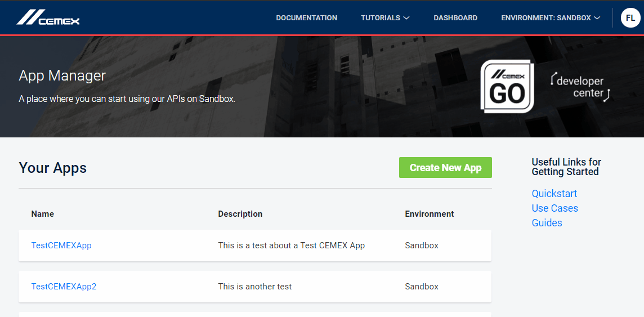Open the Guides link

[547, 223]
